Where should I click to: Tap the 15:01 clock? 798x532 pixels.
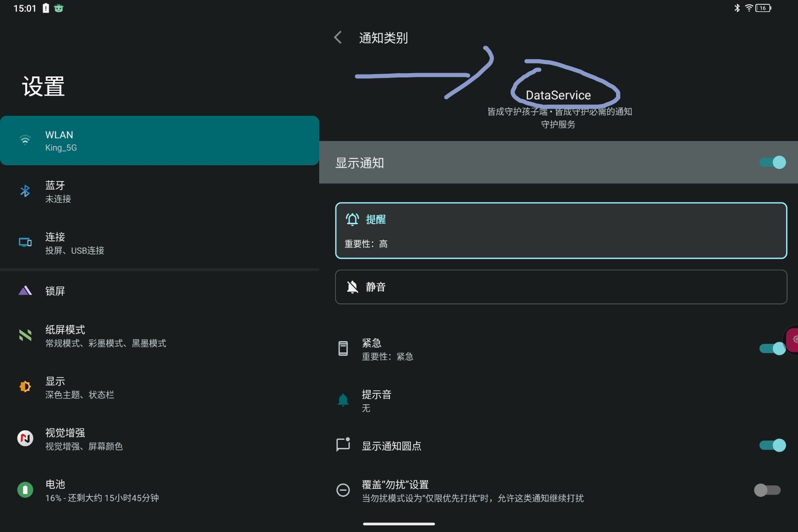pyautogui.click(x=25, y=8)
